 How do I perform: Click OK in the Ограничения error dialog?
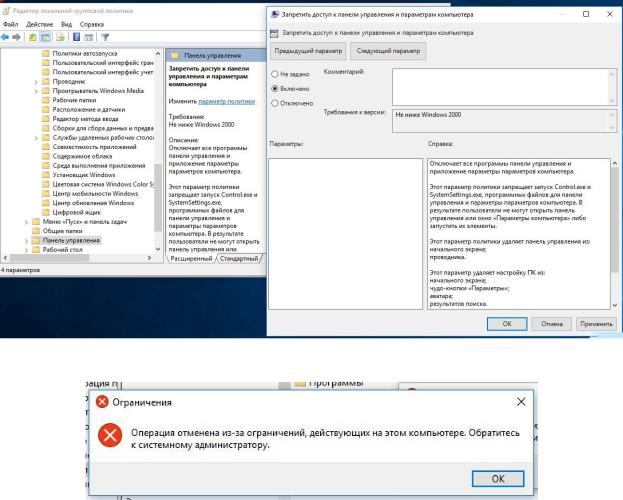tap(498, 479)
